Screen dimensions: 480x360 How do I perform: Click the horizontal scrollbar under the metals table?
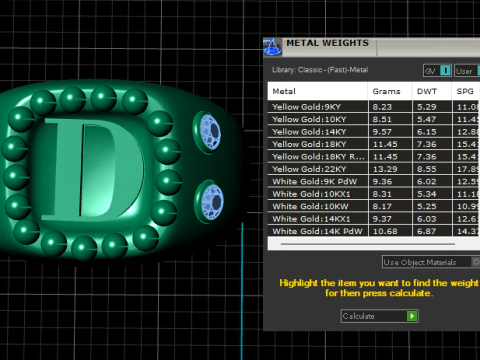(368, 244)
